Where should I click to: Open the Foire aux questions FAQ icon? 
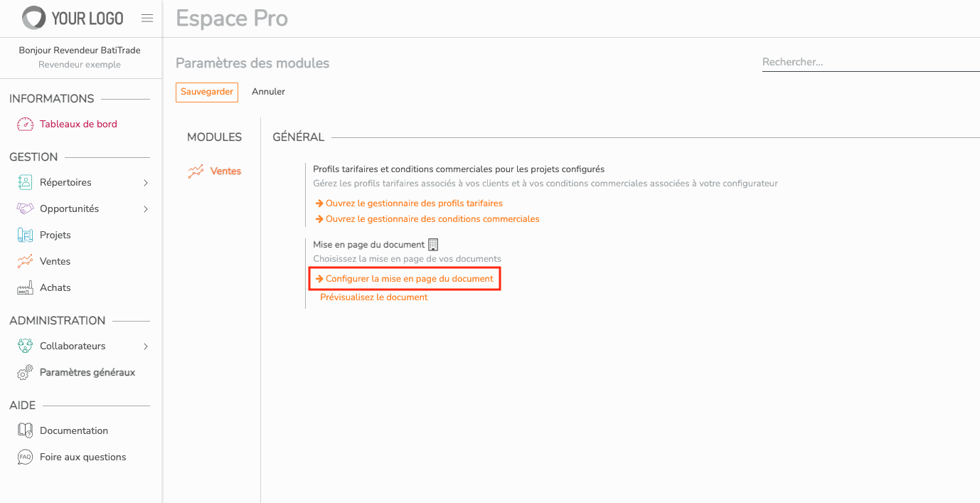(x=26, y=457)
